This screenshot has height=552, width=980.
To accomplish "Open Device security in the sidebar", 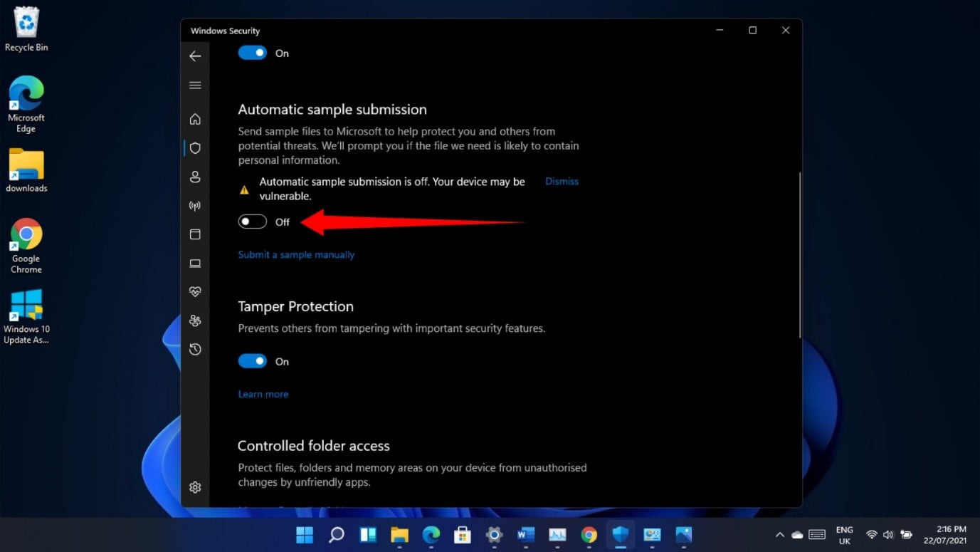I will pos(195,263).
